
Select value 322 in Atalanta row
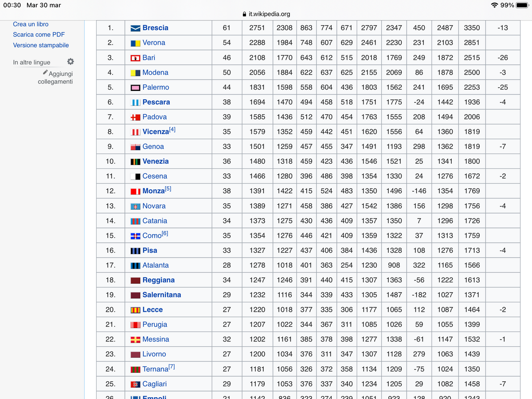[419, 266]
